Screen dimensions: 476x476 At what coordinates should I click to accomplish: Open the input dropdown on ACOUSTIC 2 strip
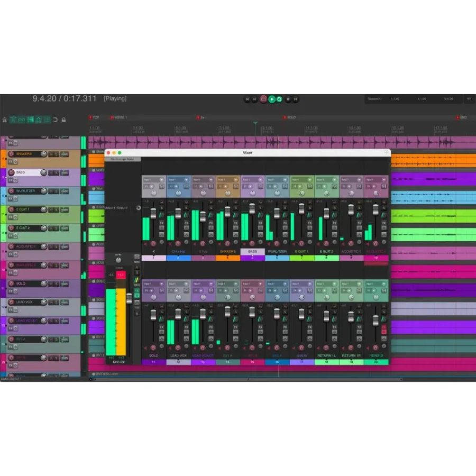[376, 180]
